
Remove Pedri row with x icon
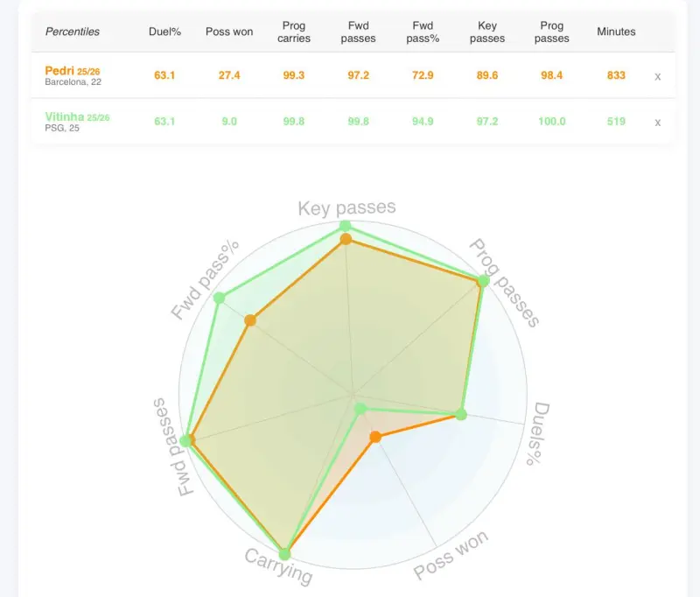click(657, 76)
